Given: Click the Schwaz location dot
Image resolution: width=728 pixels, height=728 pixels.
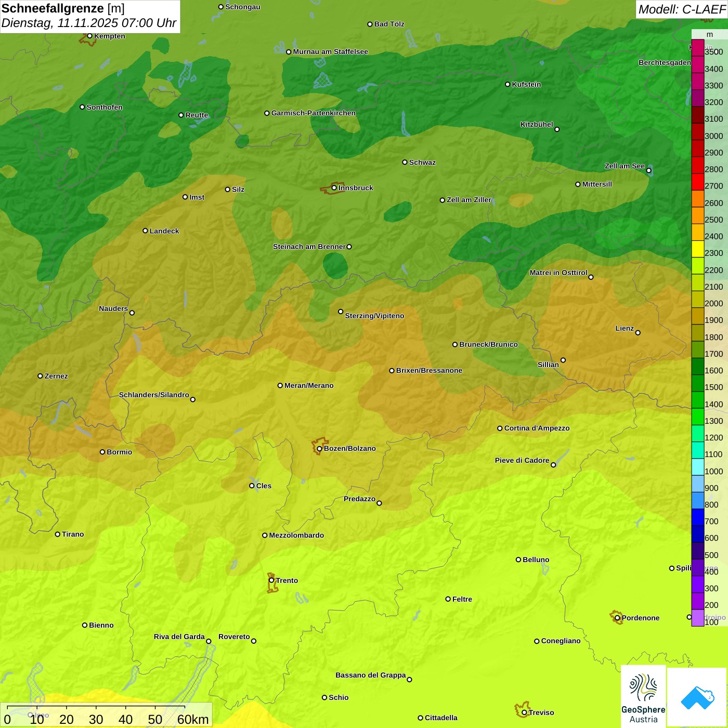Looking at the screenshot, I should click(405, 162).
